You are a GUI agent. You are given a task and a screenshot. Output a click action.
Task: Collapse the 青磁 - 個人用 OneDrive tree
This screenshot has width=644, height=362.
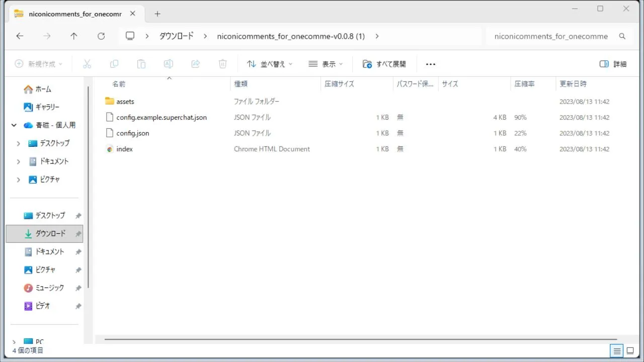click(x=14, y=125)
